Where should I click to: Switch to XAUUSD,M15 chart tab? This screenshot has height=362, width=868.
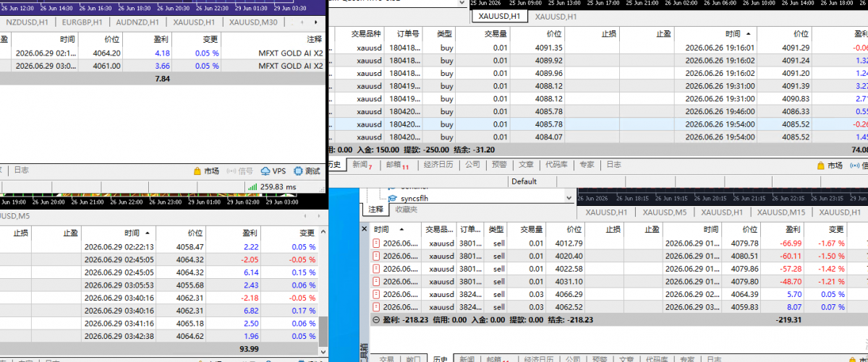tap(782, 212)
